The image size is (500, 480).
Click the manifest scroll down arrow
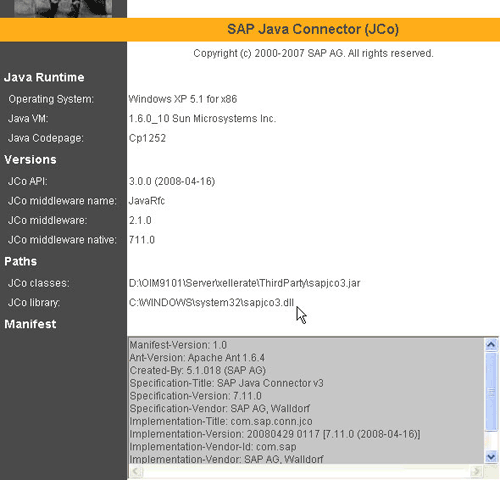pyautogui.click(x=491, y=457)
